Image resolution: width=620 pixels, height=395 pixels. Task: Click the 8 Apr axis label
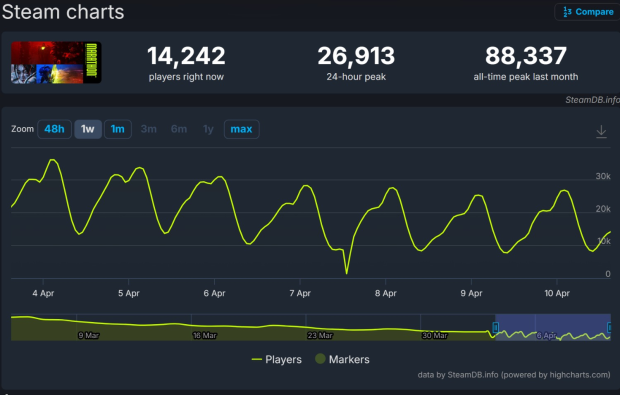[x=386, y=293]
